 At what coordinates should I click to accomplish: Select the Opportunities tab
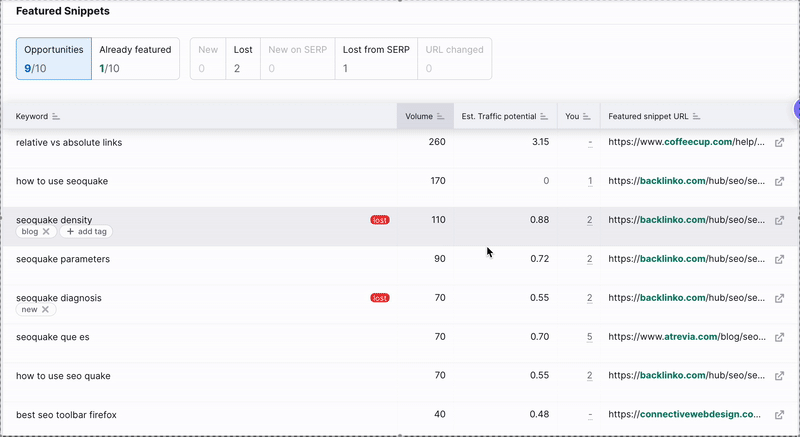[53, 58]
